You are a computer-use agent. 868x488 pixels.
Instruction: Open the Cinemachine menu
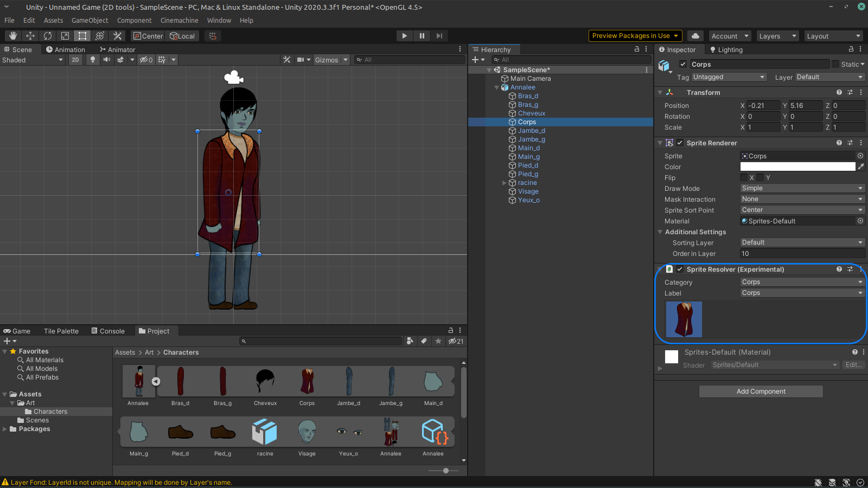[180, 20]
